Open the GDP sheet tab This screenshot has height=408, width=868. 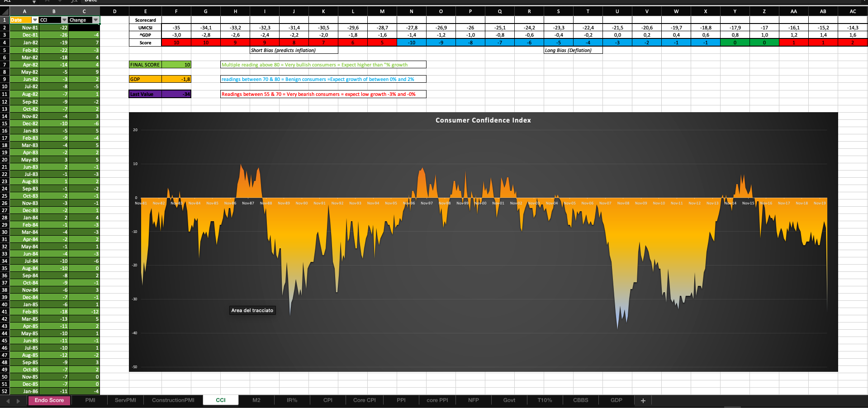pyautogui.click(x=617, y=400)
